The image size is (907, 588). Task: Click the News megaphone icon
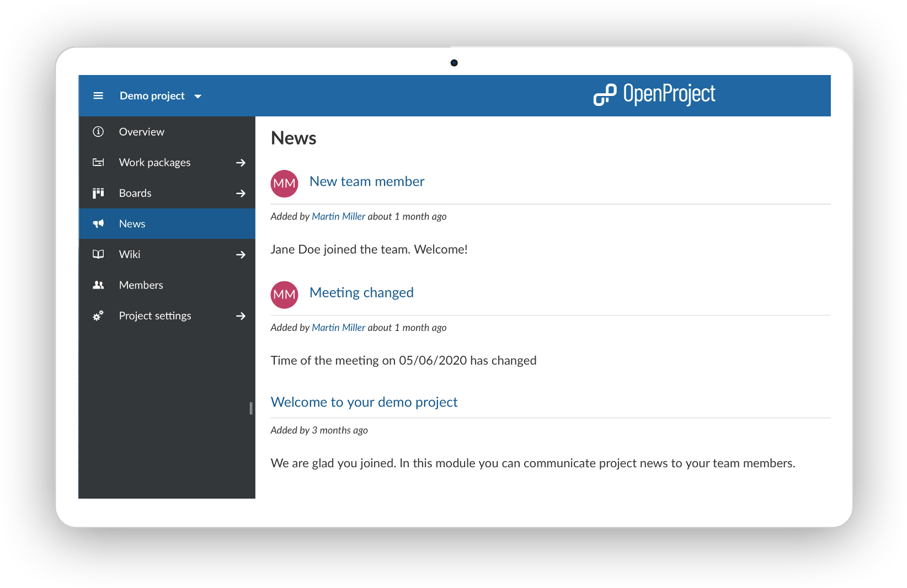pyautogui.click(x=98, y=224)
